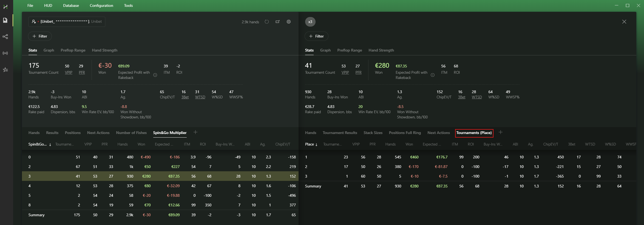Viewport: 644px width, 225px height.
Task: Sort left table by Won column
Action: (x=141, y=144)
